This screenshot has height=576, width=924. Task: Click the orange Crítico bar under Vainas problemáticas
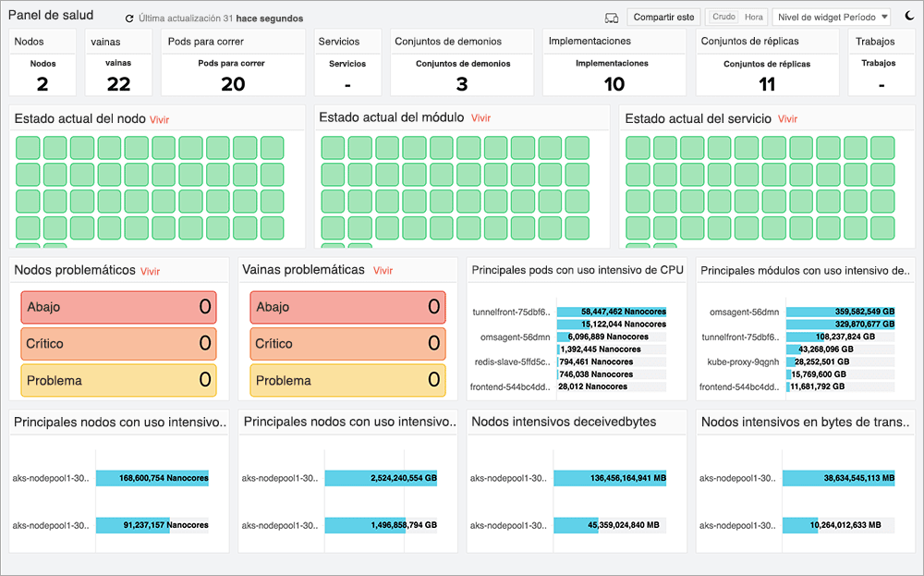[347, 343]
